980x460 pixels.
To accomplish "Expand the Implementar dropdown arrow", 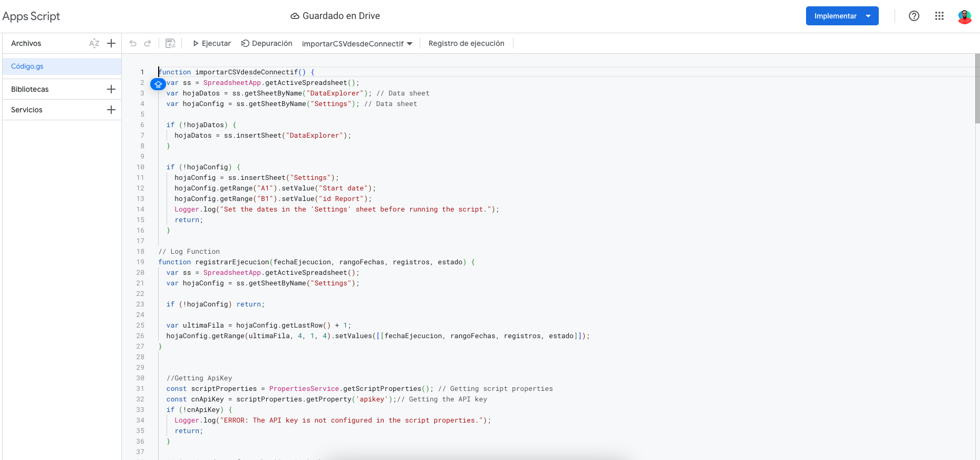I will pyautogui.click(x=868, y=16).
